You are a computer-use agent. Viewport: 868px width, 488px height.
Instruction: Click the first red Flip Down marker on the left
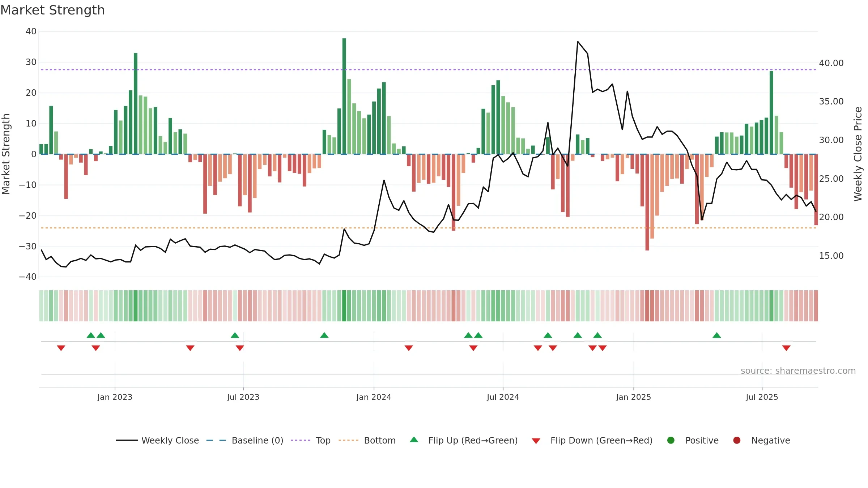pyautogui.click(x=61, y=348)
